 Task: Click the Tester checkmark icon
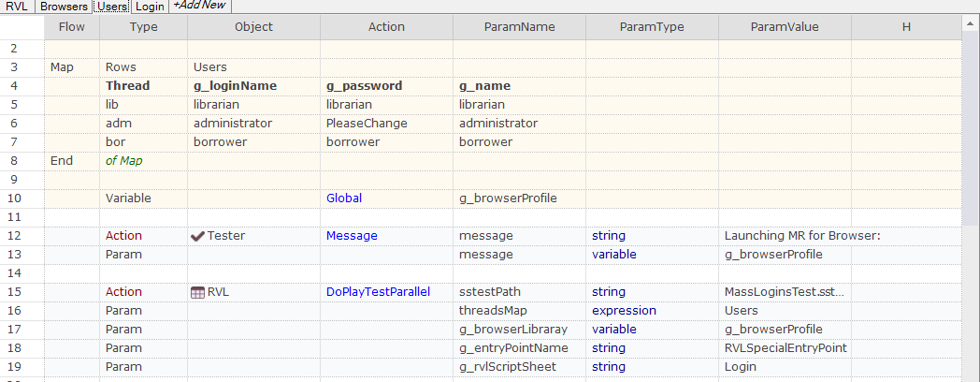197,236
